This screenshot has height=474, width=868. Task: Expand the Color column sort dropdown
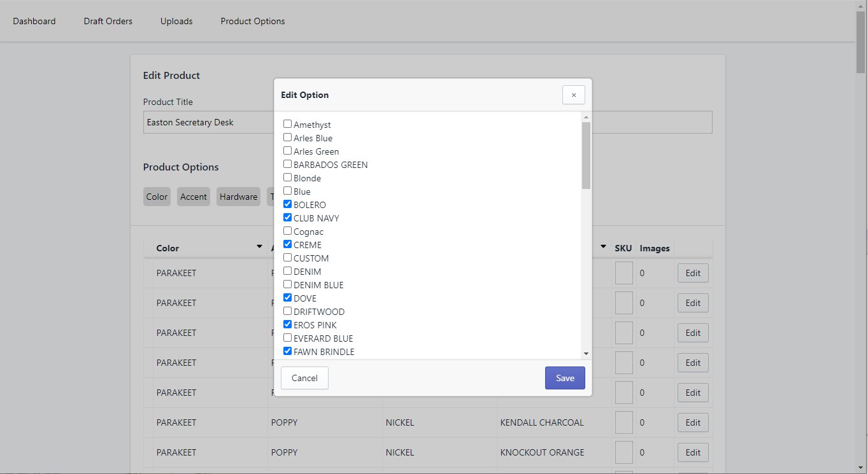coord(259,247)
